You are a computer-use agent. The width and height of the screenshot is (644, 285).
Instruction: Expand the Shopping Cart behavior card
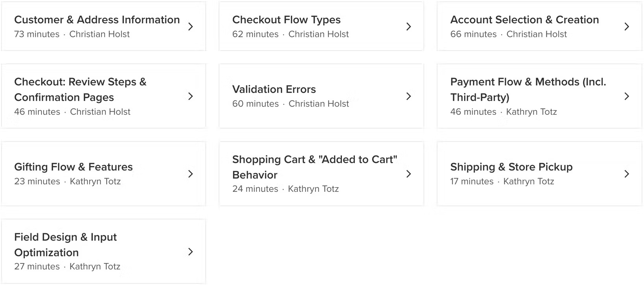point(409,173)
